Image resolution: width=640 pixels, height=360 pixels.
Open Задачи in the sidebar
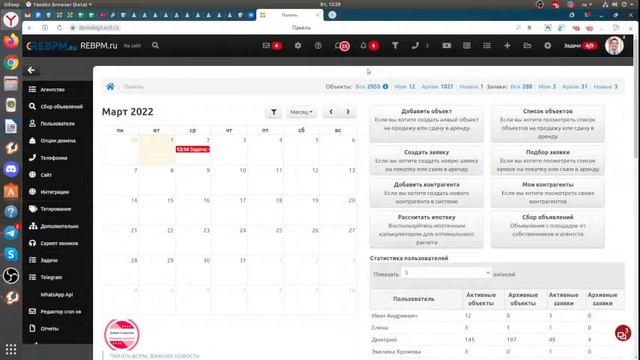click(48, 260)
